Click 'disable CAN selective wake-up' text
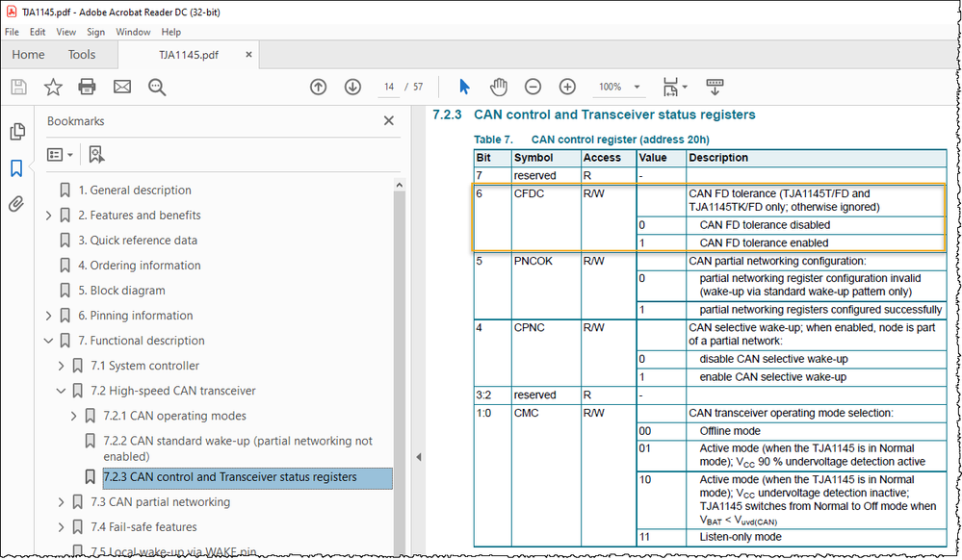This screenshot has height=560, width=962. click(x=773, y=360)
